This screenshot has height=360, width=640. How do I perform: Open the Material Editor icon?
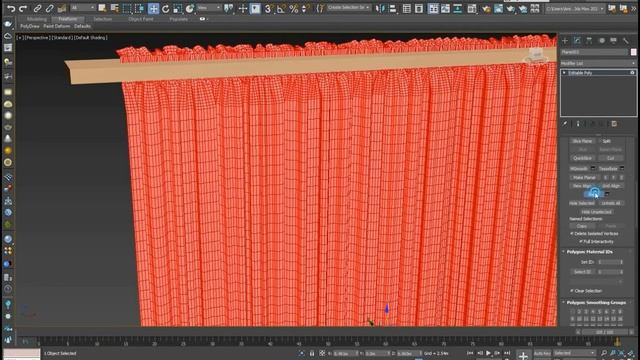[x=472, y=8]
